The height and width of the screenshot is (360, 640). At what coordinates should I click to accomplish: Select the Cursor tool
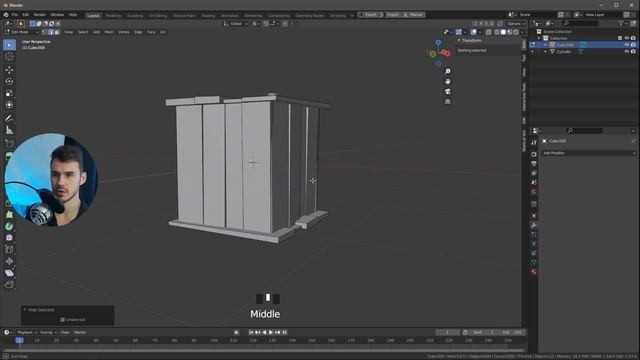click(9, 57)
